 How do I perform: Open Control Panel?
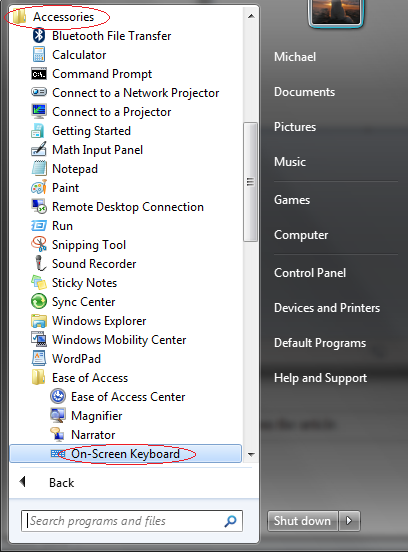(310, 272)
